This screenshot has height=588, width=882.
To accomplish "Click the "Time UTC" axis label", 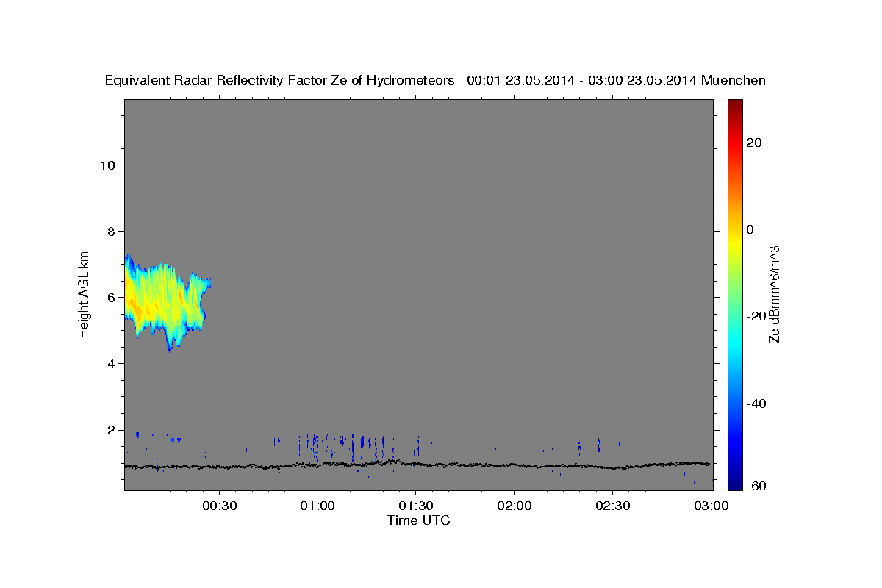I will (418, 521).
